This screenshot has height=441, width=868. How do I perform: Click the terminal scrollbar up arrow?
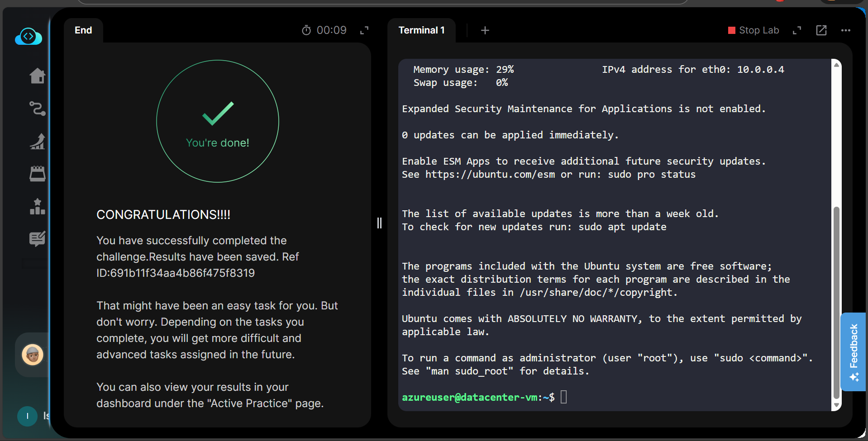836,65
